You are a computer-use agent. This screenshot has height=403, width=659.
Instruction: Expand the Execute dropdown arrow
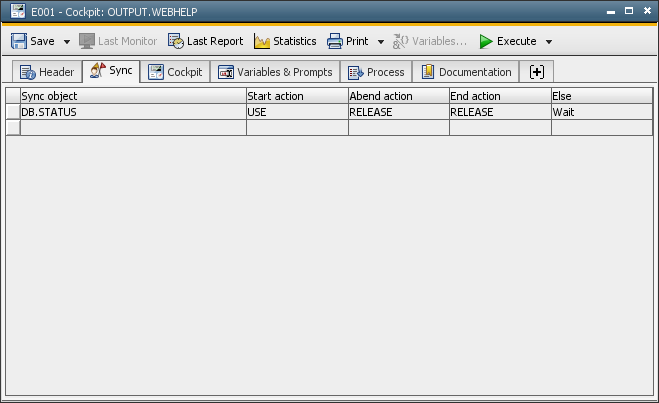point(549,42)
